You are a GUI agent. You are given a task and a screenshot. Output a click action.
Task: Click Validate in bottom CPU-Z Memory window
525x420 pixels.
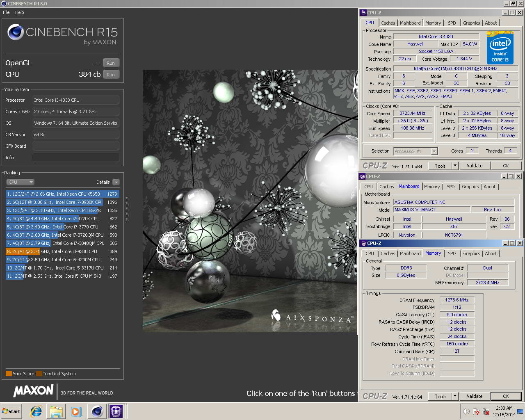click(x=475, y=396)
